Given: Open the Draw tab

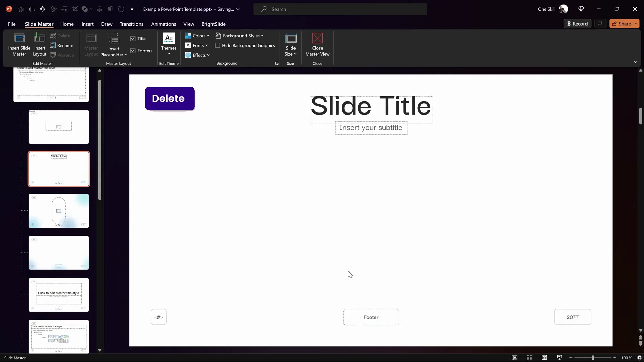Looking at the screenshot, I should [x=107, y=24].
